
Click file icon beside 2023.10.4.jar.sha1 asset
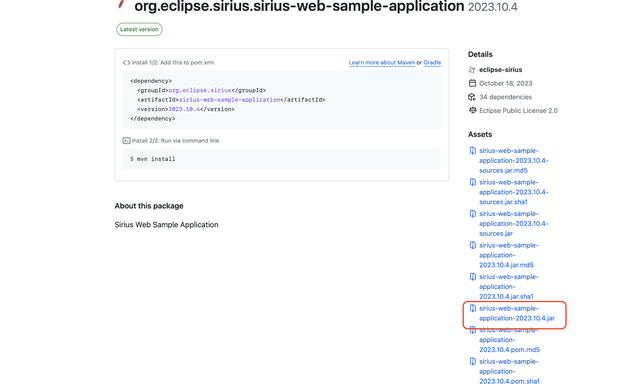(x=472, y=277)
